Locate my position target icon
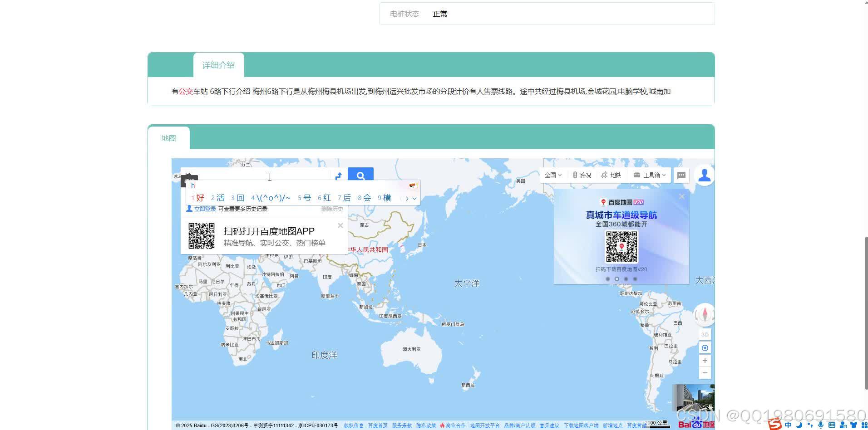 point(705,348)
